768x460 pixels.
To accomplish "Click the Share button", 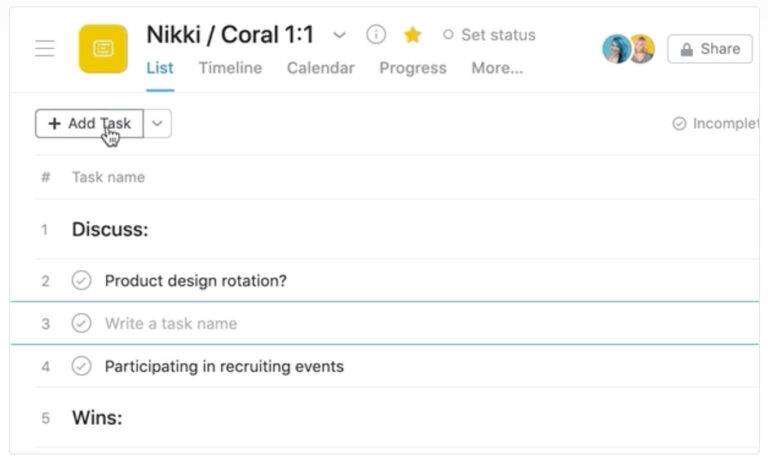I will pos(709,49).
